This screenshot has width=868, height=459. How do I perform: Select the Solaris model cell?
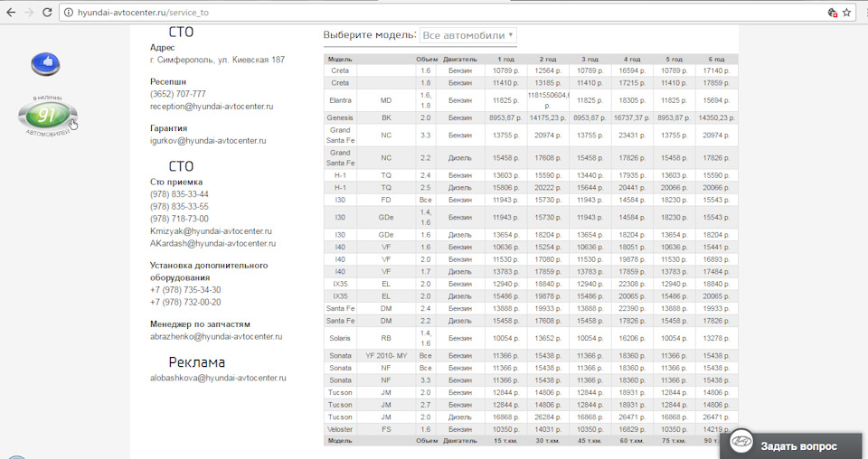pyautogui.click(x=340, y=338)
